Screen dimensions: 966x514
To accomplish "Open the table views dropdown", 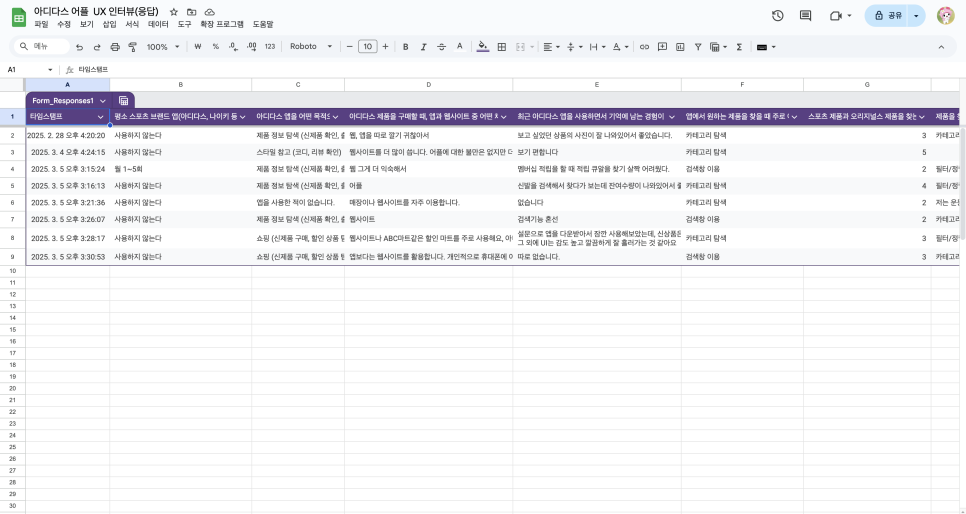I will 718,47.
